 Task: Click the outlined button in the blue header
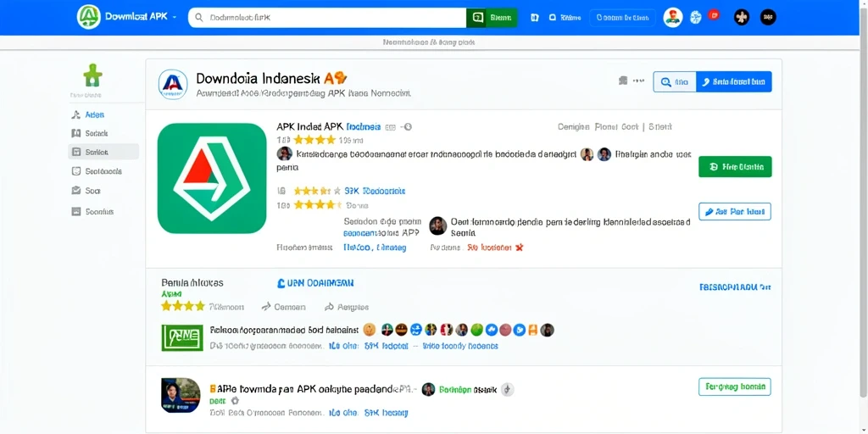622,18
